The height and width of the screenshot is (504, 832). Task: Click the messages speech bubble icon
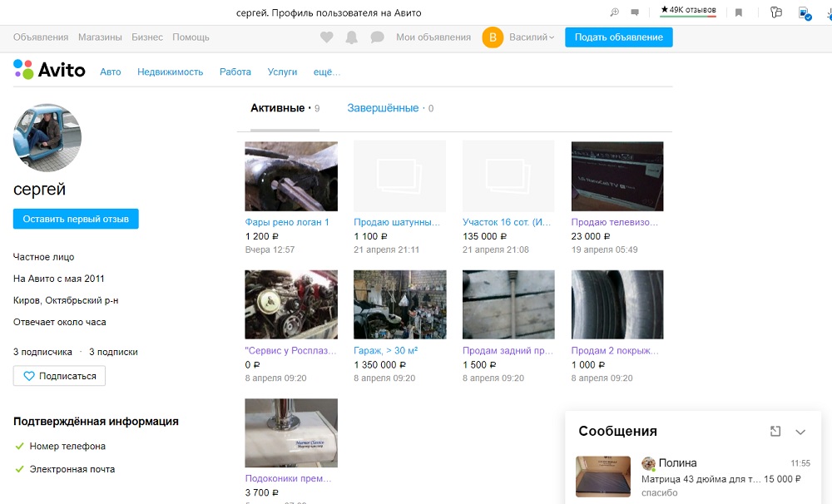tap(377, 37)
